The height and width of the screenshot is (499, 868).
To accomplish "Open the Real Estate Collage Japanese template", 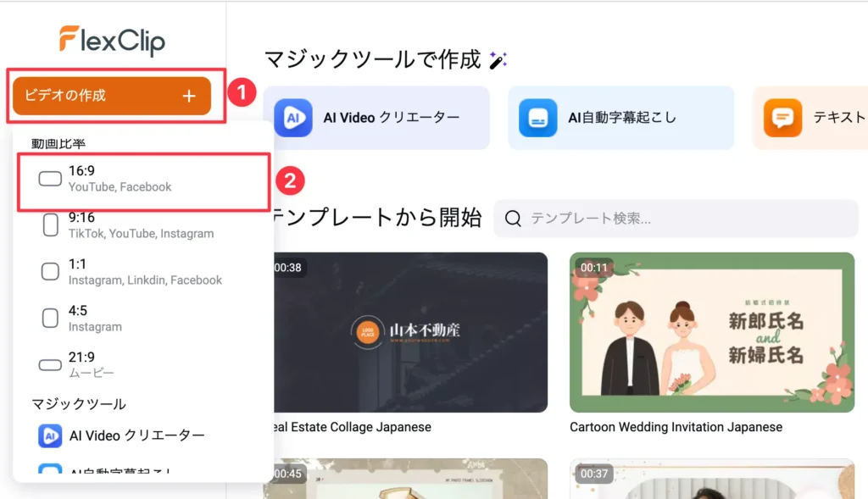I will coord(405,332).
